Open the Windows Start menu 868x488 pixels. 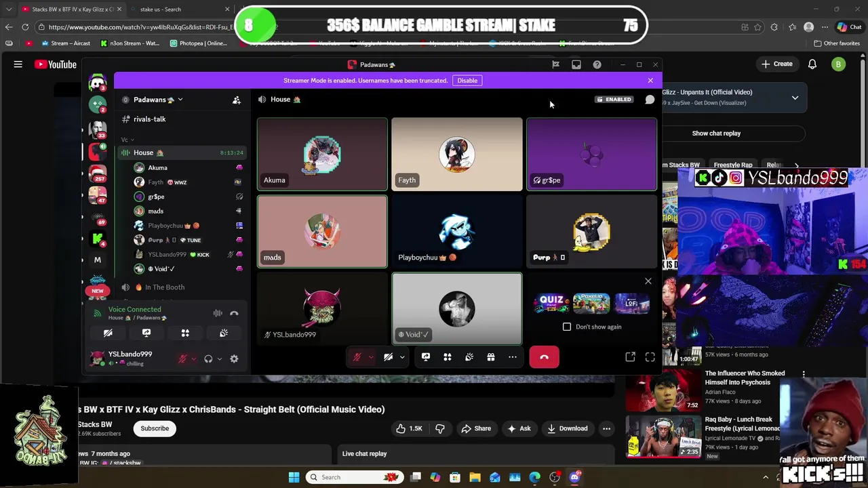[294, 477]
